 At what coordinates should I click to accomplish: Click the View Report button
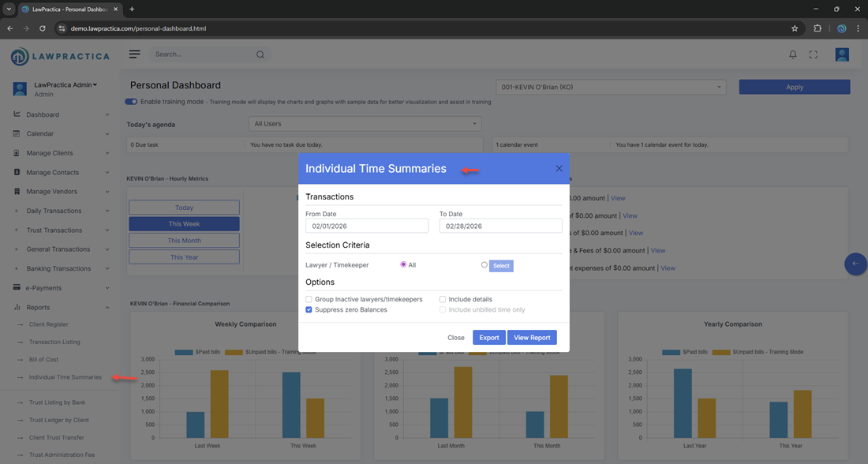[532, 338]
